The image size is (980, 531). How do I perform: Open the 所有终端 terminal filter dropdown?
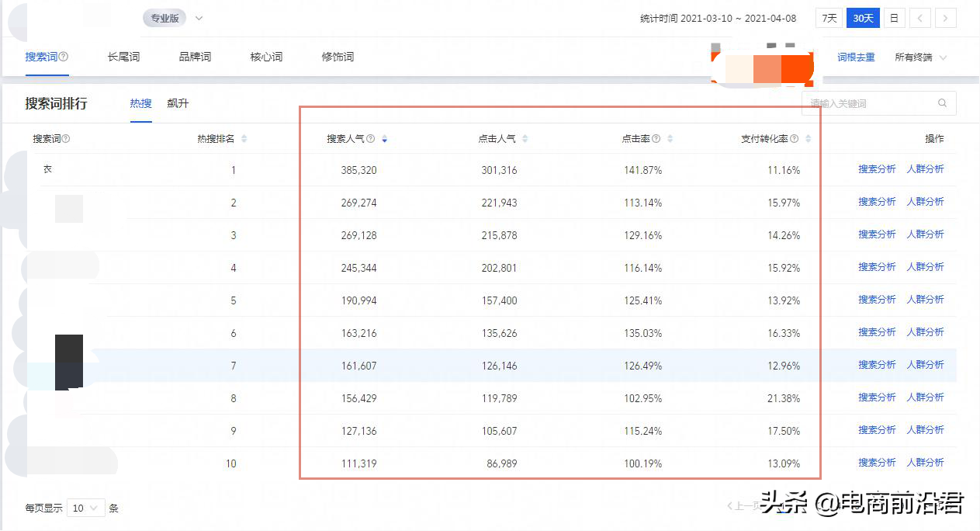click(920, 57)
